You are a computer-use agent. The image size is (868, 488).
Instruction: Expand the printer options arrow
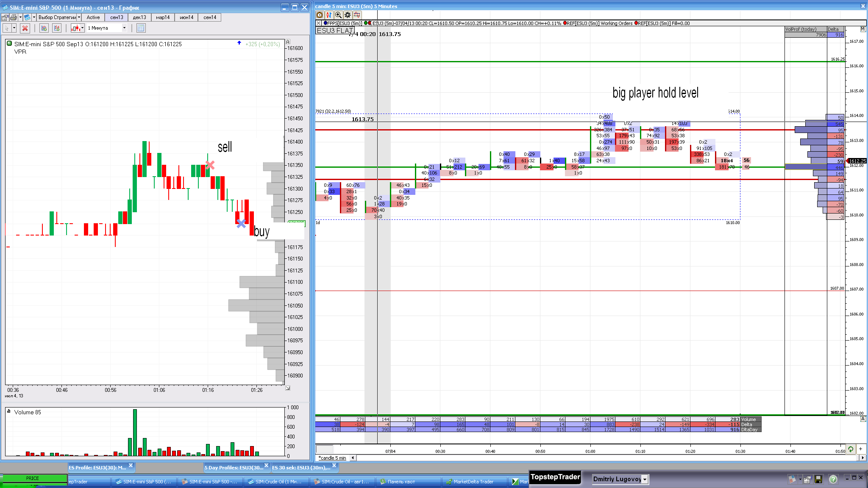point(20,17)
